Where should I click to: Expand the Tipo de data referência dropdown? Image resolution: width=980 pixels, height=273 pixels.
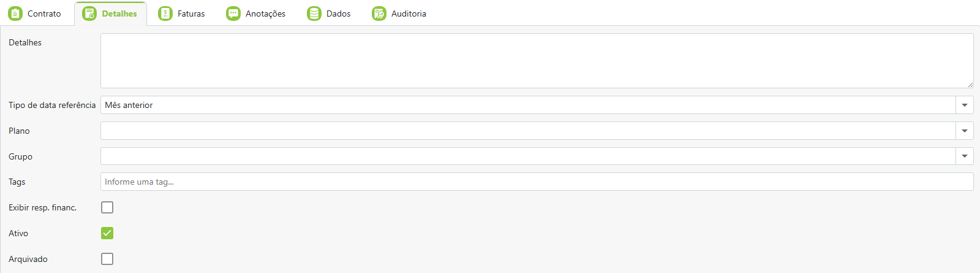965,105
